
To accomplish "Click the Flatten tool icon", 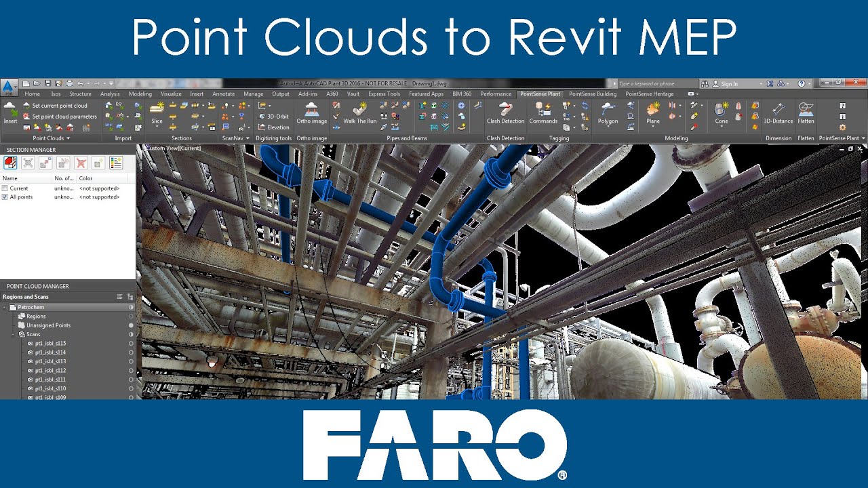I will [x=806, y=108].
